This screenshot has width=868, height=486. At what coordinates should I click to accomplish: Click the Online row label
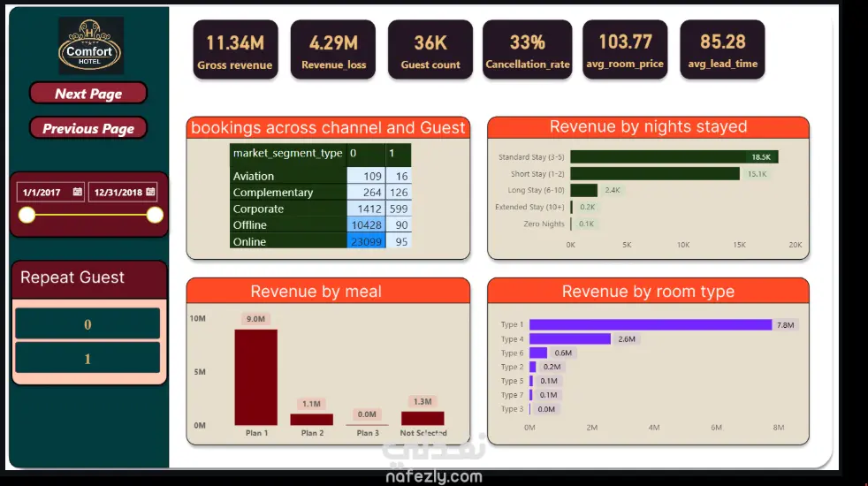[x=249, y=241]
